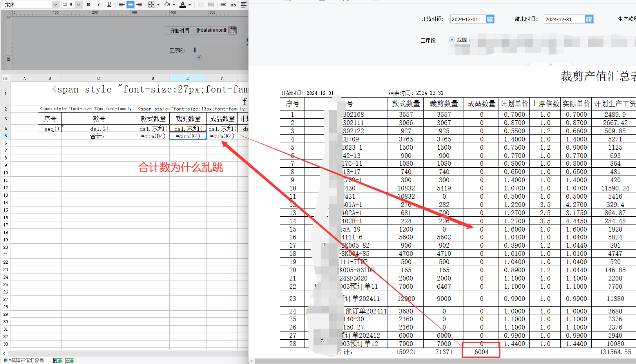Select the 裁剪 radio button
The image size is (636, 364).
[452, 40]
